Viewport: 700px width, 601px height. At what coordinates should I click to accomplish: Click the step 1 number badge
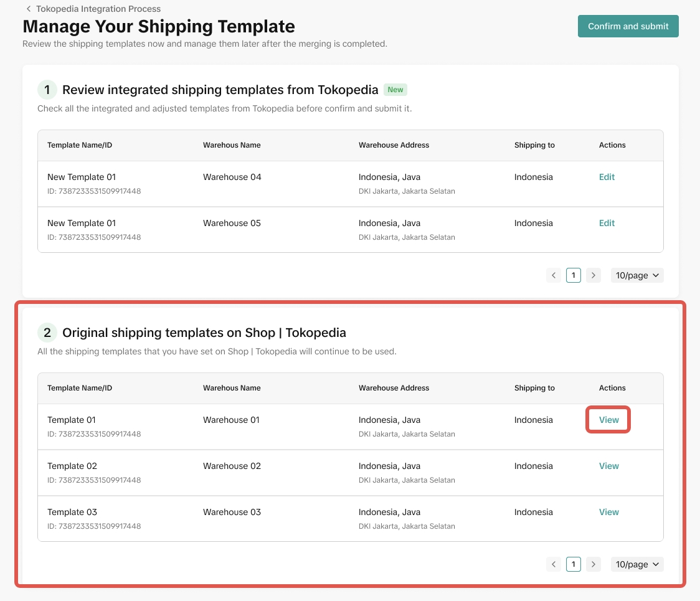click(x=47, y=90)
